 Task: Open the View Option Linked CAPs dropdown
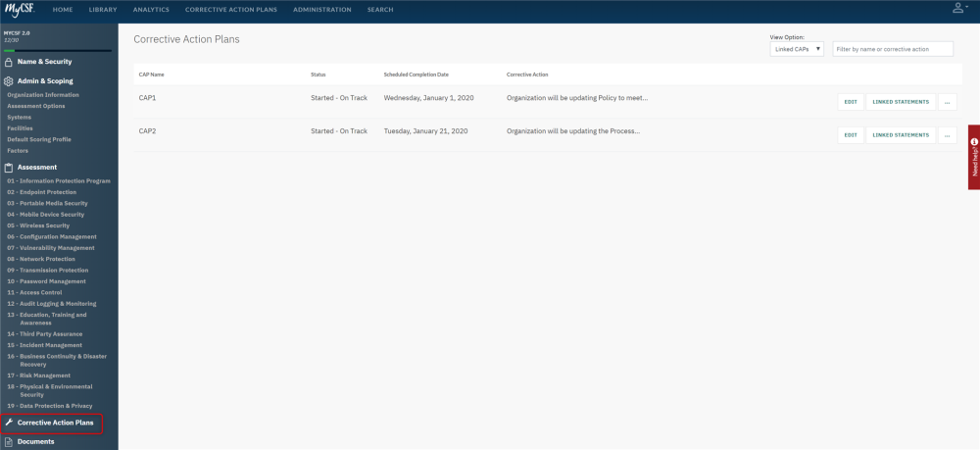click(x=797, y=49)
